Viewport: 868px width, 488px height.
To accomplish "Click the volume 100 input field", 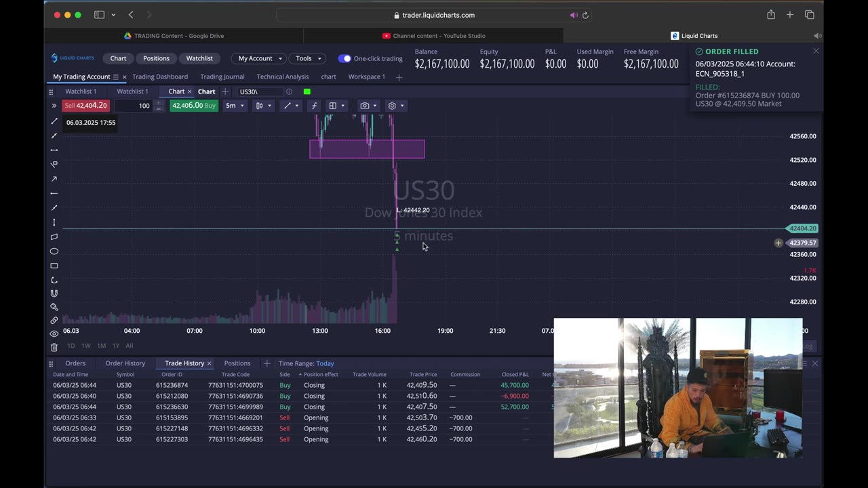I will click(x=134, y=106).
